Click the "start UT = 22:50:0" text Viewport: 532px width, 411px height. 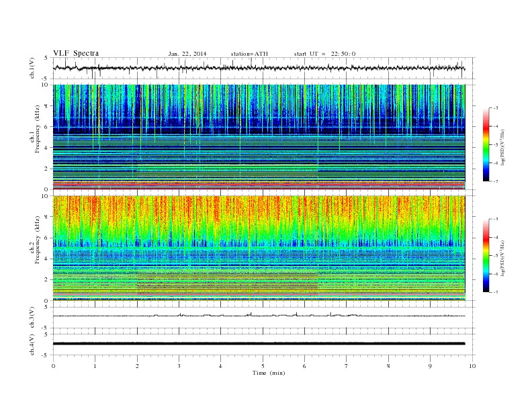tap(324, 54)
